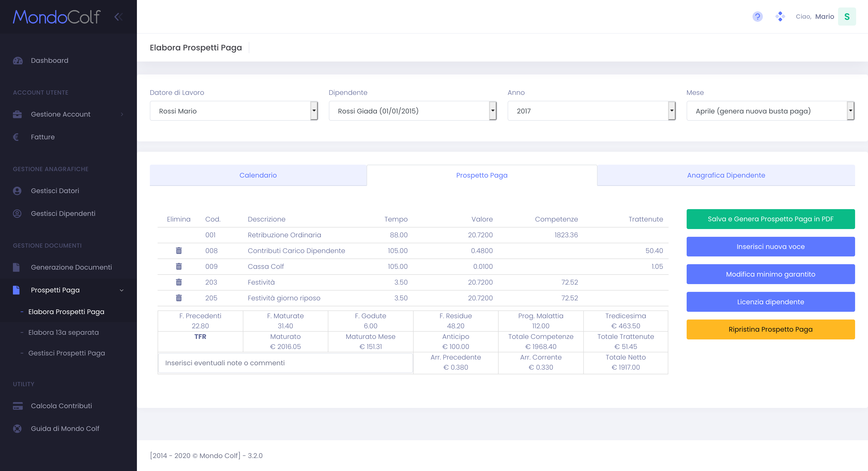Click Licenzia dipendente button

click(771, 302)
